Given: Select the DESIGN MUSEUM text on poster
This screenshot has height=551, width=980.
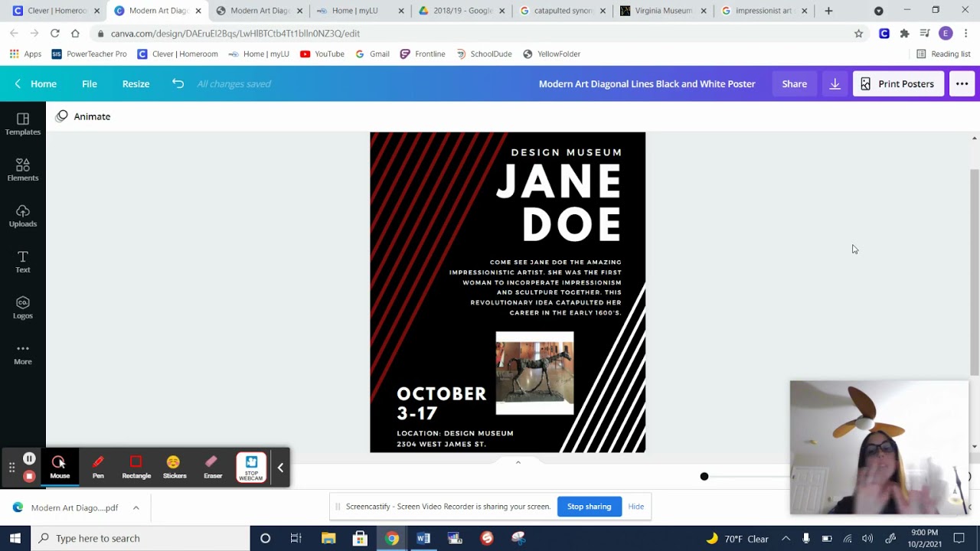Looking at the screenshot, I should click(567, 152).
